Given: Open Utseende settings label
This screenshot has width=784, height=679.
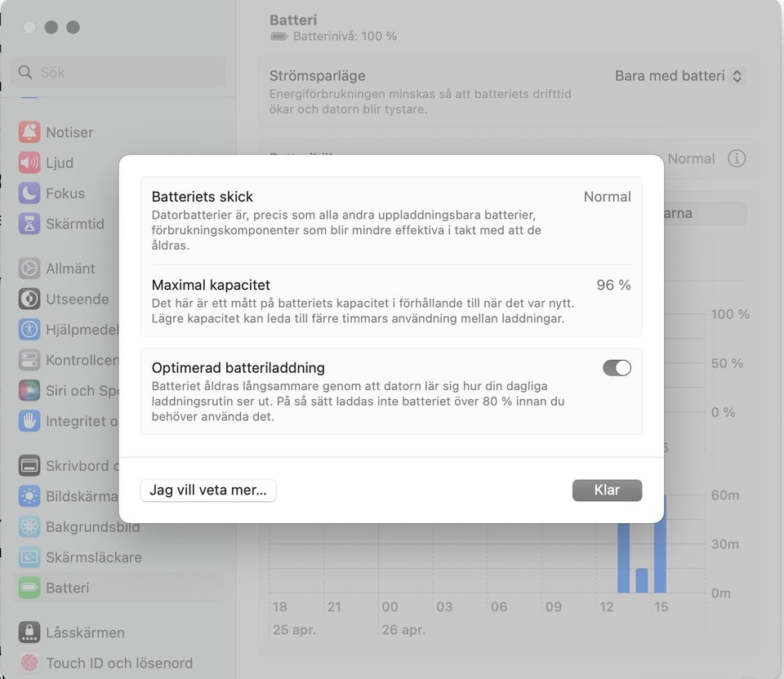Looking at the screenshot, I should 78,299.
